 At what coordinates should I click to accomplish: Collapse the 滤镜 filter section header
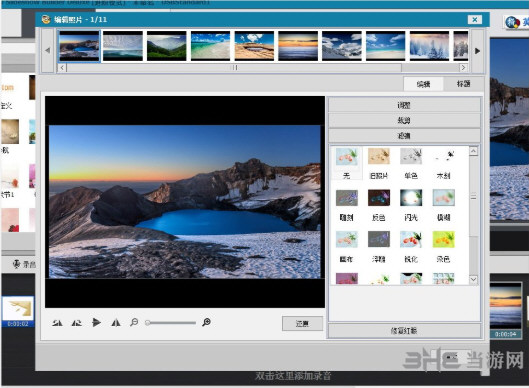click(404, 136)
